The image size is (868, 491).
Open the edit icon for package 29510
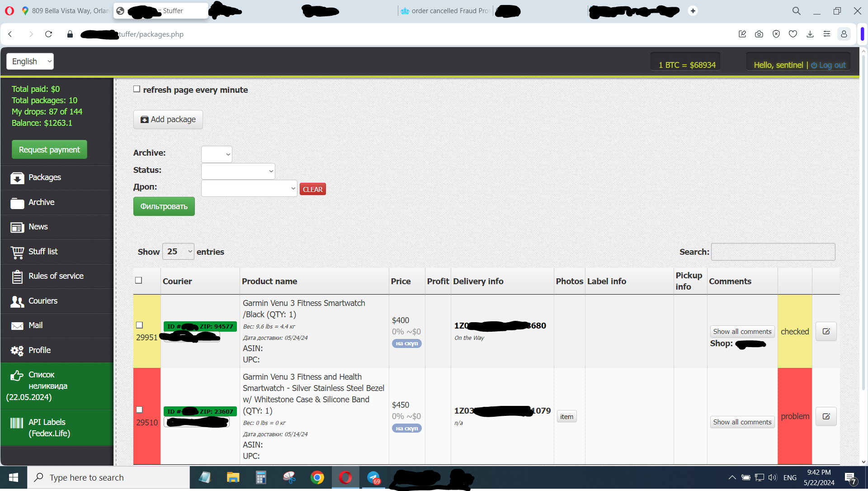point(826,416)
